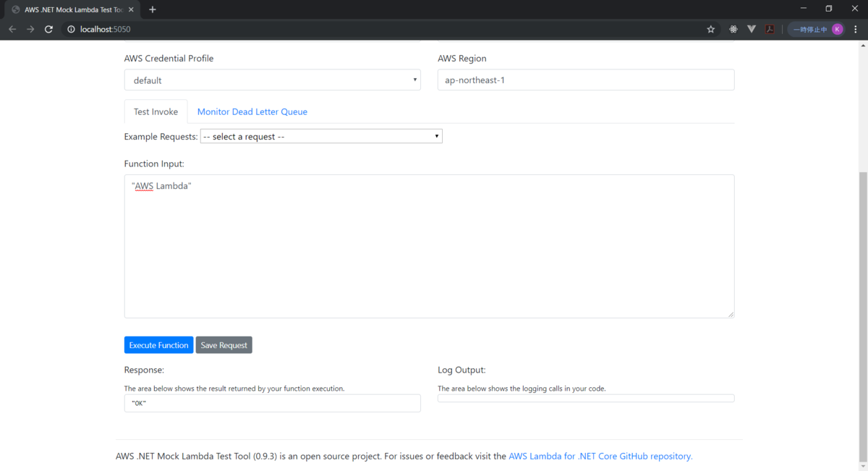Open the Adobe Acrobat PDF extension icon

(770, 29)
